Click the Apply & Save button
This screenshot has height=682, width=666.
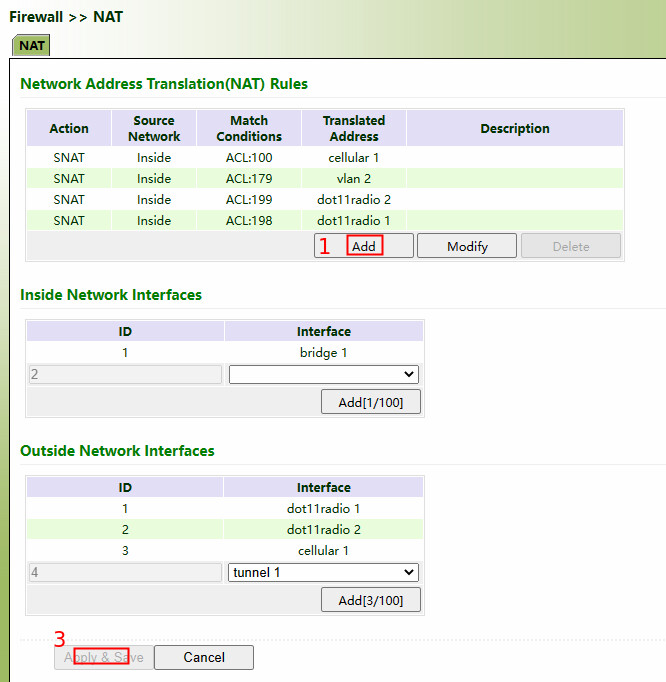[104, 657]
